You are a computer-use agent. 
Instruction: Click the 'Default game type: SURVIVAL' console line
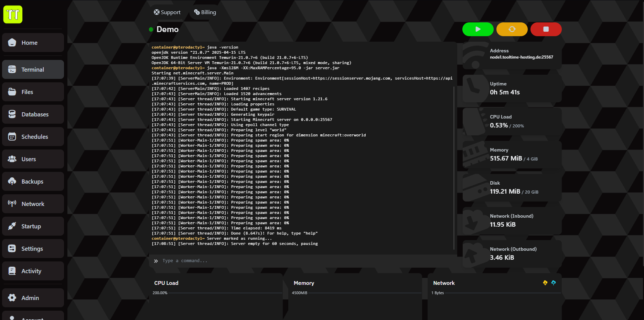click(224, 109)
